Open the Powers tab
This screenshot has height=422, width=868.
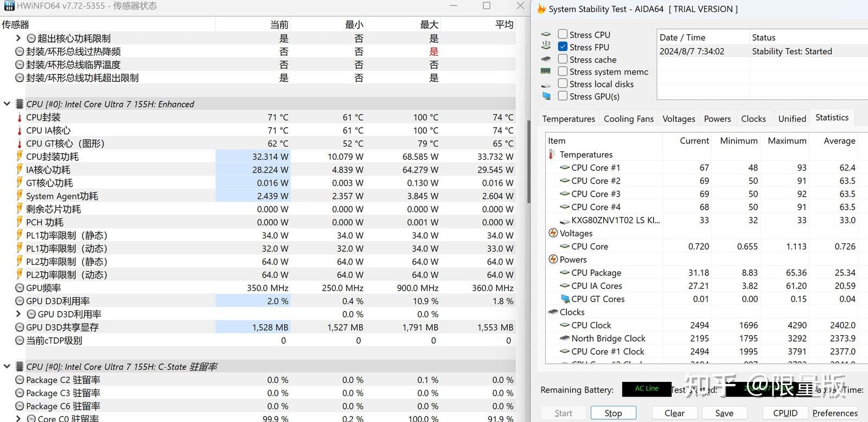[x=717, y=119]
